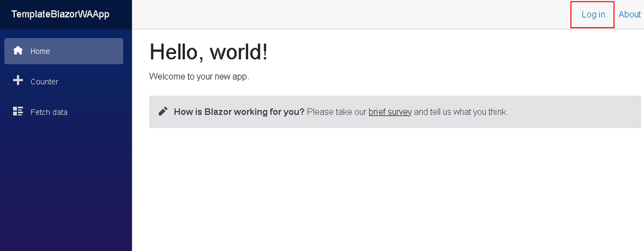Click empty area of the blue sidebar
The image size is (644, 251).
pos(66,185)
